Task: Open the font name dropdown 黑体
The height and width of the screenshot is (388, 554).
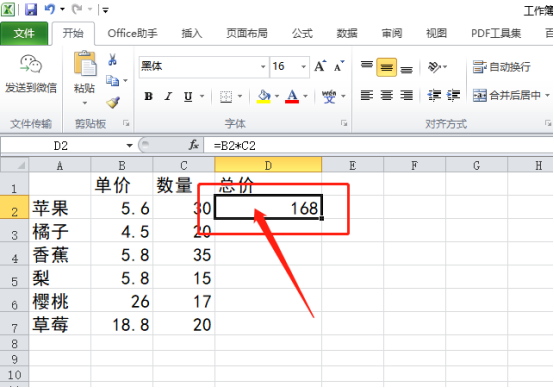Action: click(263, 66)
